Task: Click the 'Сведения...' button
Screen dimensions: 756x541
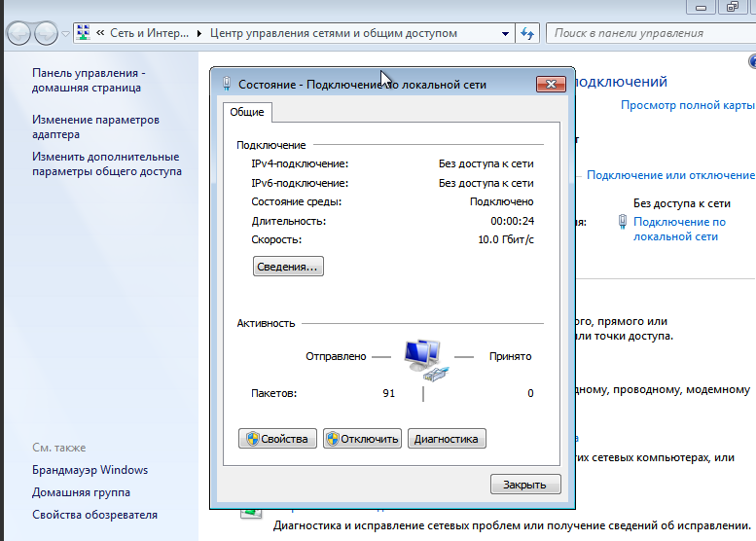Action: 288,267
